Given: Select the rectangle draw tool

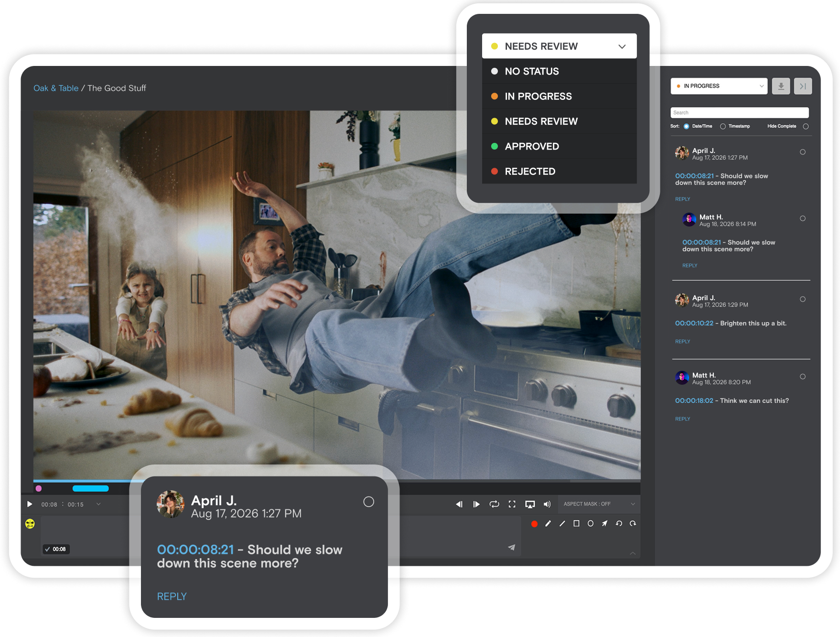Looking at the screenshot, I should coord(577,524).
